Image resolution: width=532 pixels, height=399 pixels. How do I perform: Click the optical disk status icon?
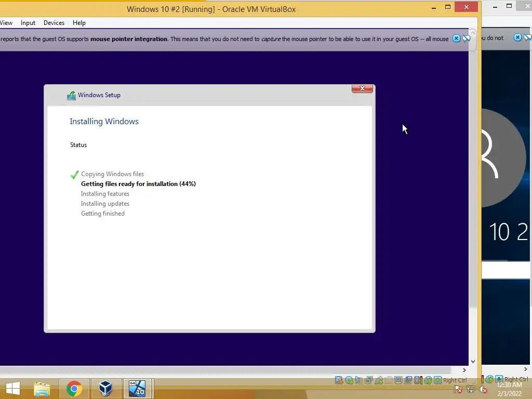pos(349,380)
